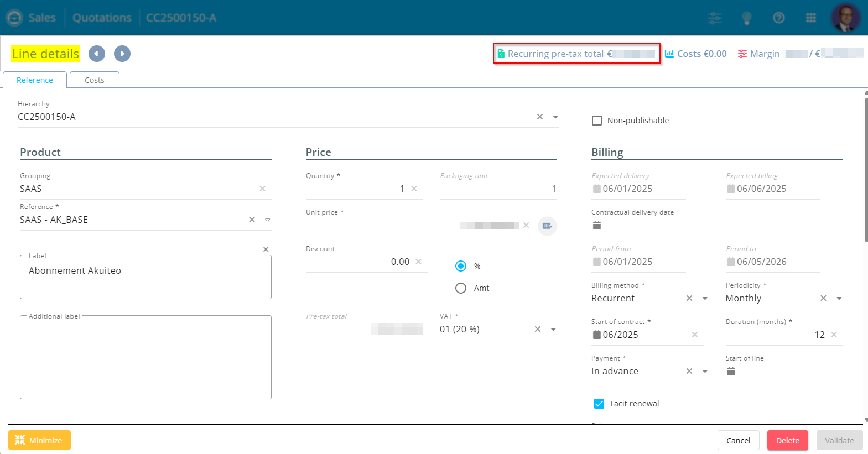Open the filter settings sliders icon

click(x=715, y=18)
